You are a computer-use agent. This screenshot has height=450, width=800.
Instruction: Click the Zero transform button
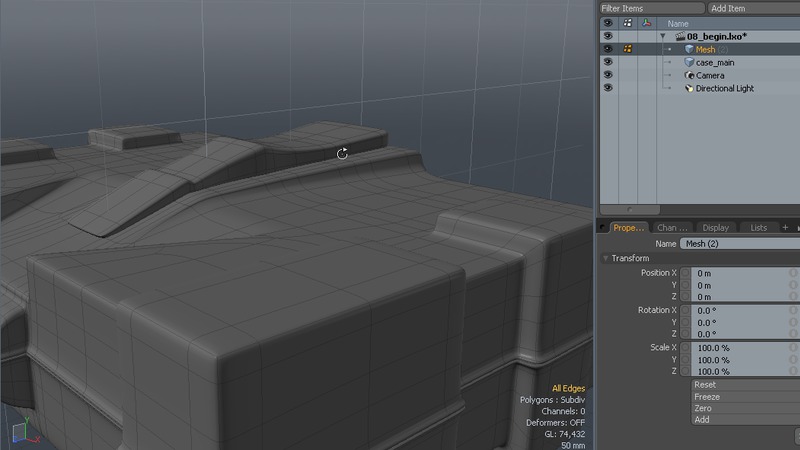pyautogui.click(x=746, y=408)
